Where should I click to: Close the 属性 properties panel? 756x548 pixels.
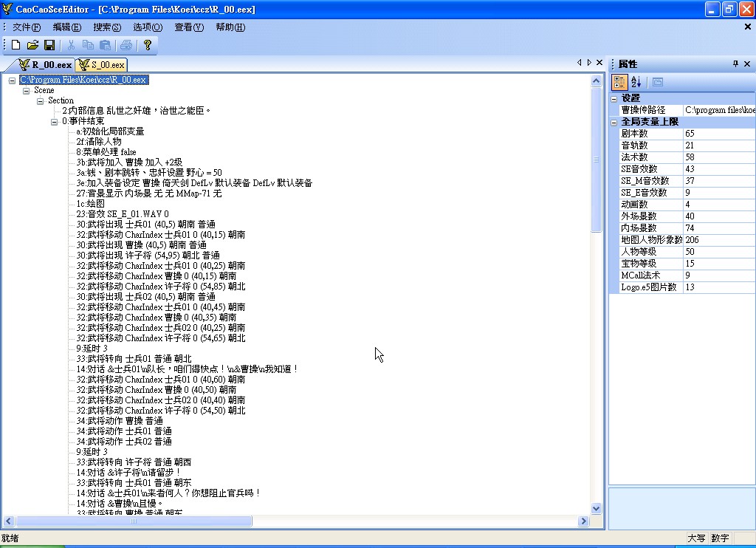pyautogui.click(x=748, y=64)
